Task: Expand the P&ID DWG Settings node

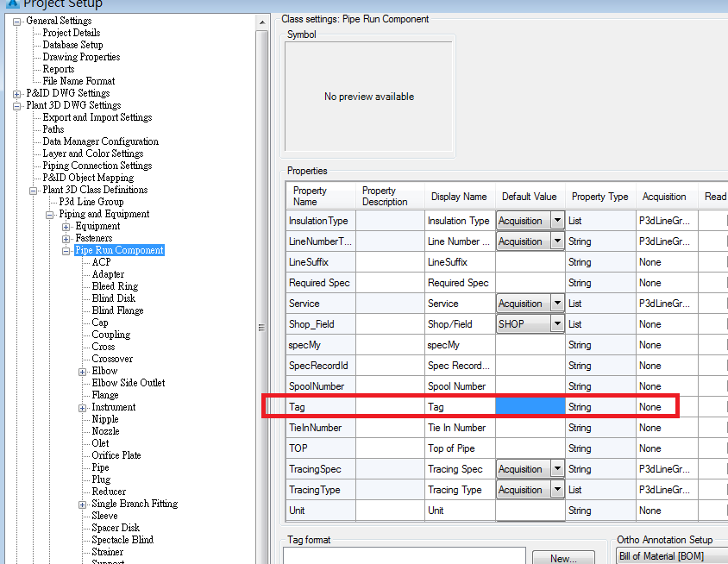Action: (x=16, y=94)
